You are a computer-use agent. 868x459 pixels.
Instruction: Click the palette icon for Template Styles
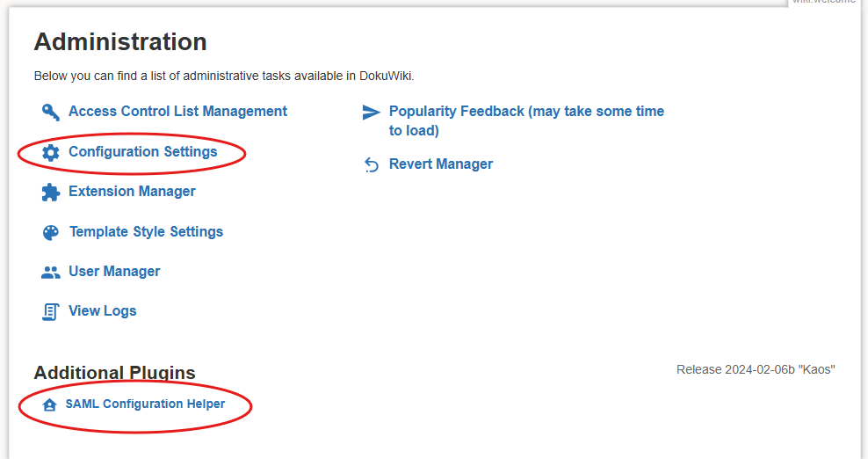click(51, 232)
